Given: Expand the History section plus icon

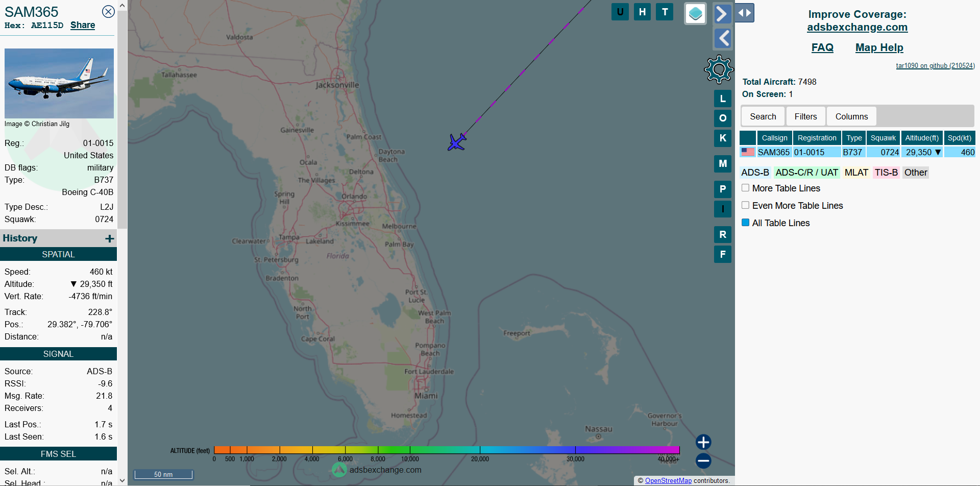Looking at the screenshot, I should [x=109, y=238].
